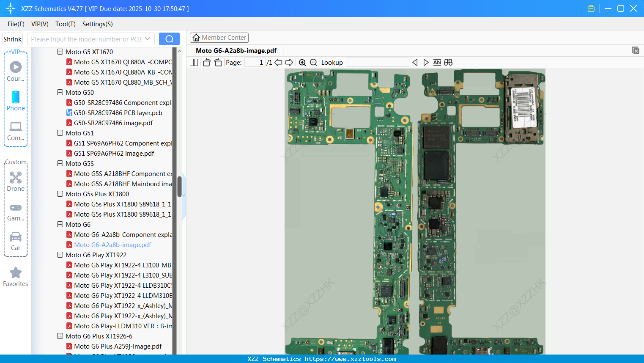The image size is (644, 363).
Task: Zoom in on the PDF image
Action: (x=302, y=63)
